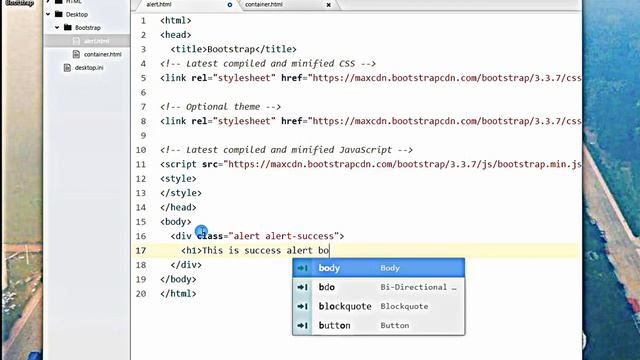
Task: Click line number 20 in the gutter
Action: (141, 293)
